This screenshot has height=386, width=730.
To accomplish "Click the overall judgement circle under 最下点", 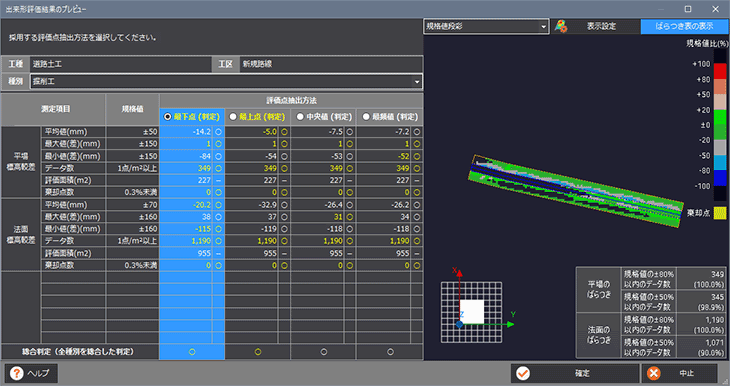I will [192, 352].
